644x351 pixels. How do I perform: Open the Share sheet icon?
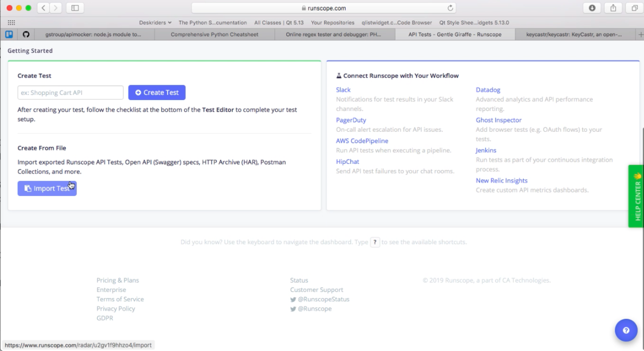point(613,8)
